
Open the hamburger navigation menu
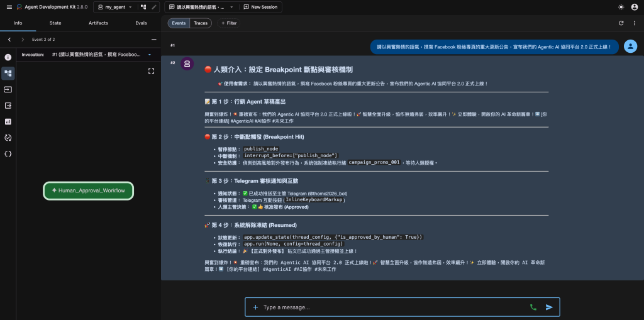click(9, 7)
